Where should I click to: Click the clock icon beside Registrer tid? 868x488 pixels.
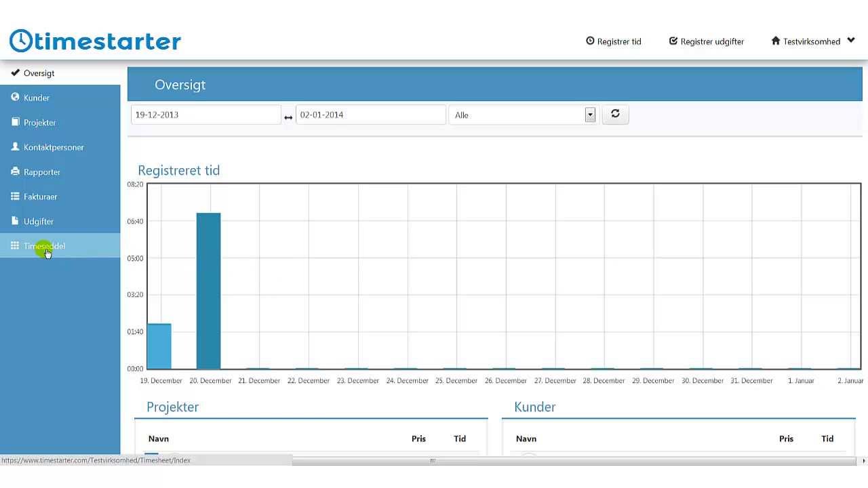pos(590,41)
